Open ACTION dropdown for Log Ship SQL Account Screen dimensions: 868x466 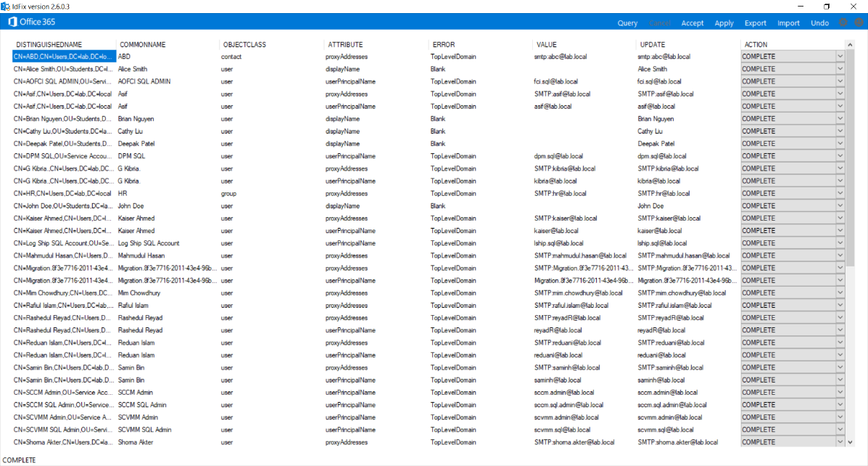pyautogui.click(x=840, y=242)
